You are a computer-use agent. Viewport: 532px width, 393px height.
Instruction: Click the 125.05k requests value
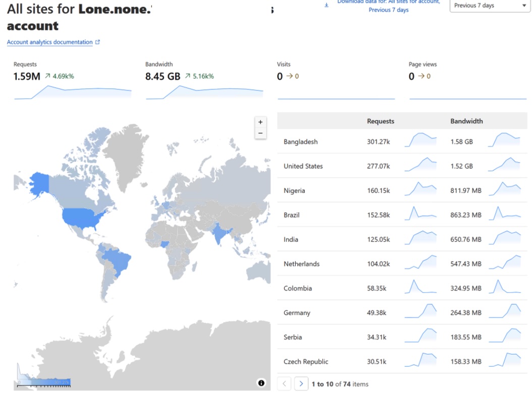[378, 239]
